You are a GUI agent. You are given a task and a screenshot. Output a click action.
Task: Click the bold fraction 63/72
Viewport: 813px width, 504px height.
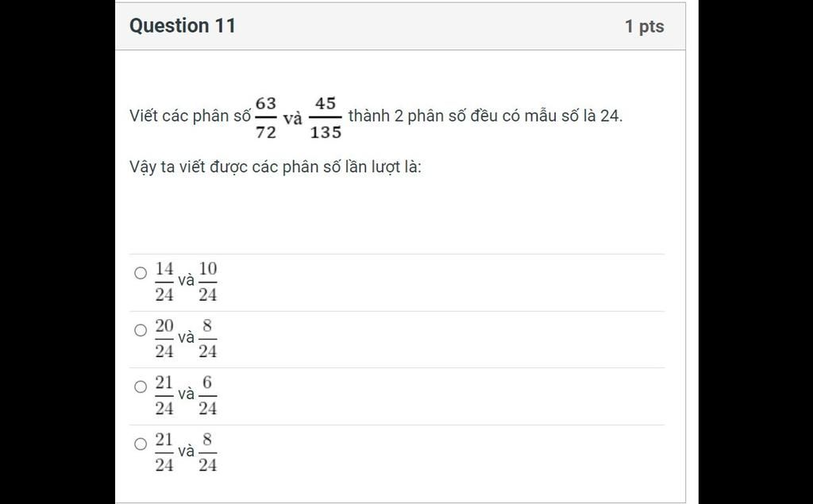pos(265,117)
